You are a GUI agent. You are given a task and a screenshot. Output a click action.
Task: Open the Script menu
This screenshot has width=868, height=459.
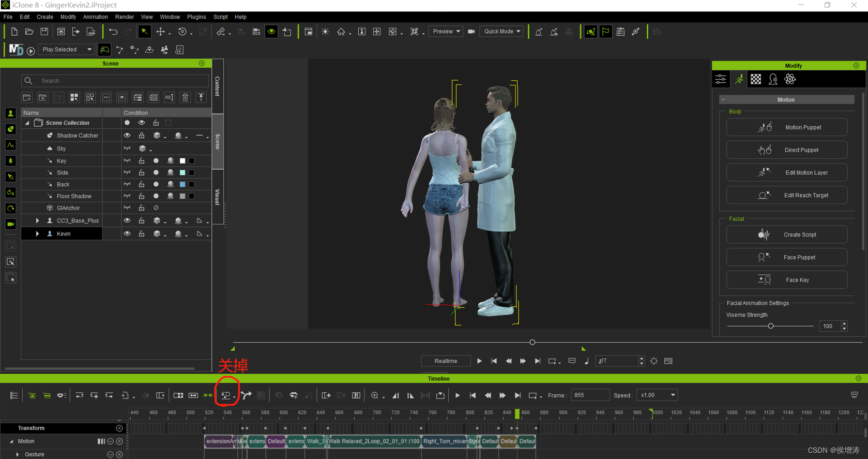(220, 17)
